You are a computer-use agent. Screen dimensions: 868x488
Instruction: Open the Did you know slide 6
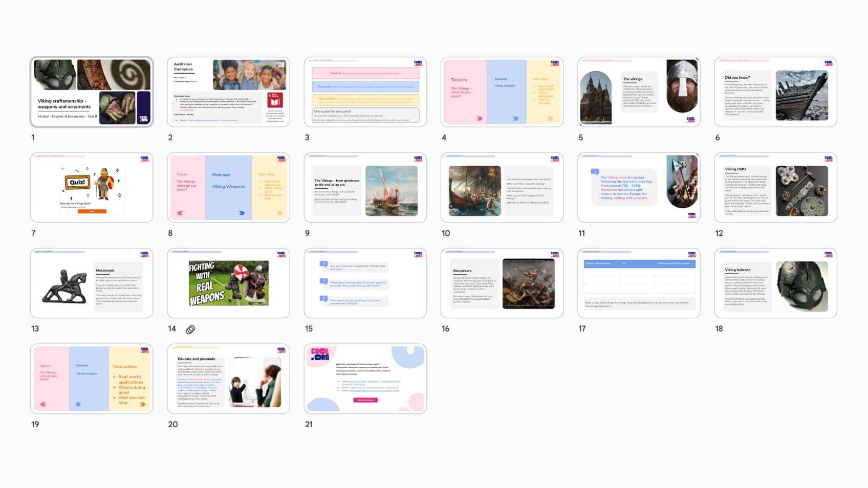pyautogui.click(x=775, y=92)
